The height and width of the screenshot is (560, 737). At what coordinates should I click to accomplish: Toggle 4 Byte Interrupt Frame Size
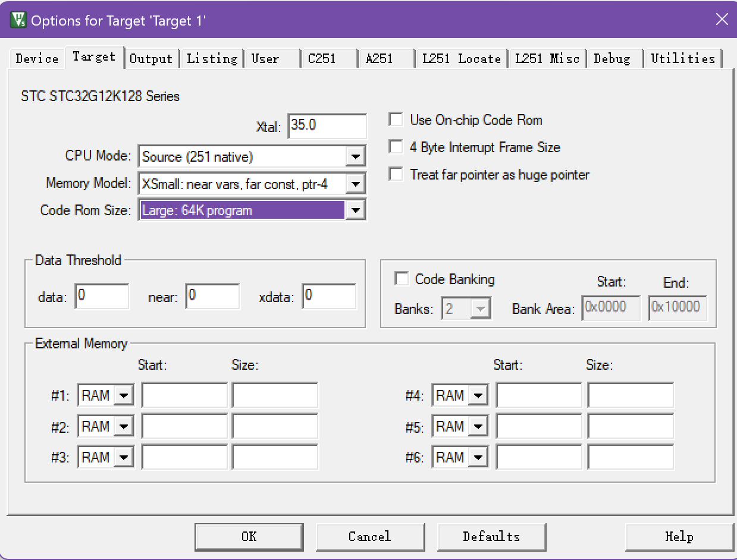[x=396, y=147]
